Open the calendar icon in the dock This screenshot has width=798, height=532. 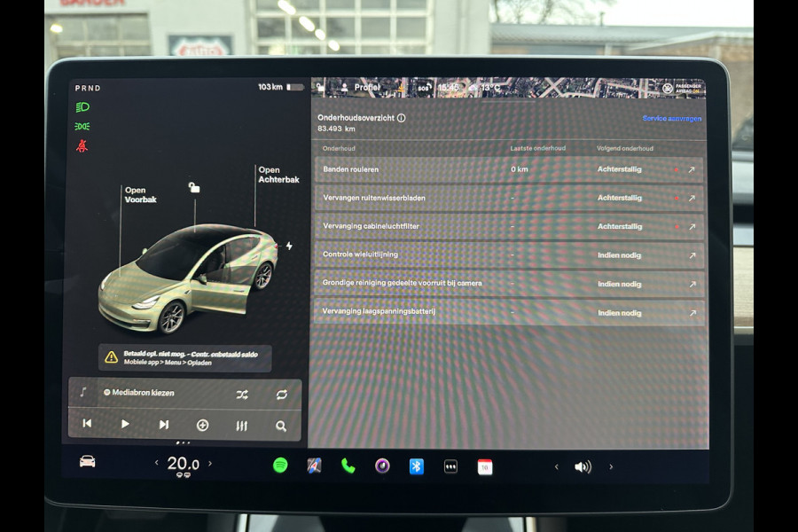(x=484, y=465)
